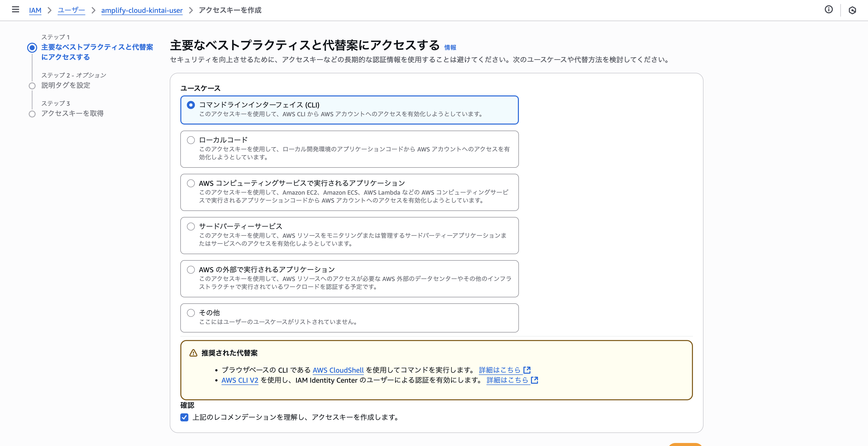Viewport: 868px width, 446px height.
Task: Select the サードパーティーサービス use case
Action: pyautogui.click(x=191, y=226)
